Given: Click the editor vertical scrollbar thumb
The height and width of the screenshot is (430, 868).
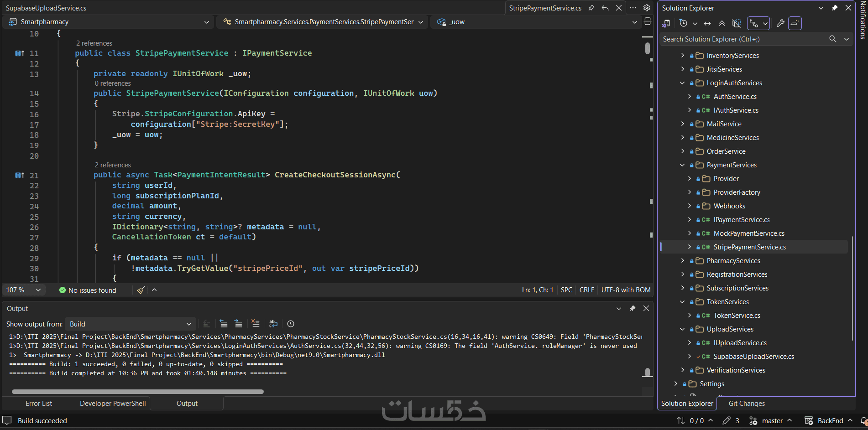Looking at the screenshot, I should click(648, 48).
